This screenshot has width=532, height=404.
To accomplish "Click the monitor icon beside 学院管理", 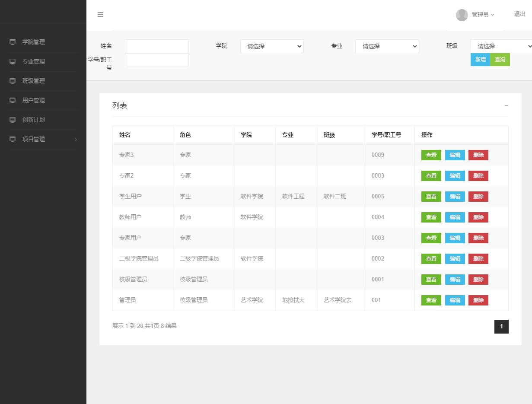I will [12, 41].
